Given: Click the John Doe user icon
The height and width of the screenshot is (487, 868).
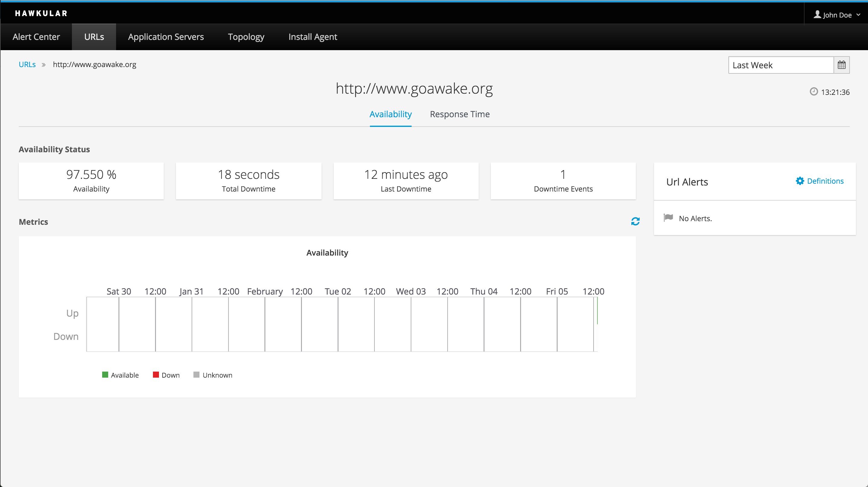Looking at the screenshot, I should (x=817, y=15).
